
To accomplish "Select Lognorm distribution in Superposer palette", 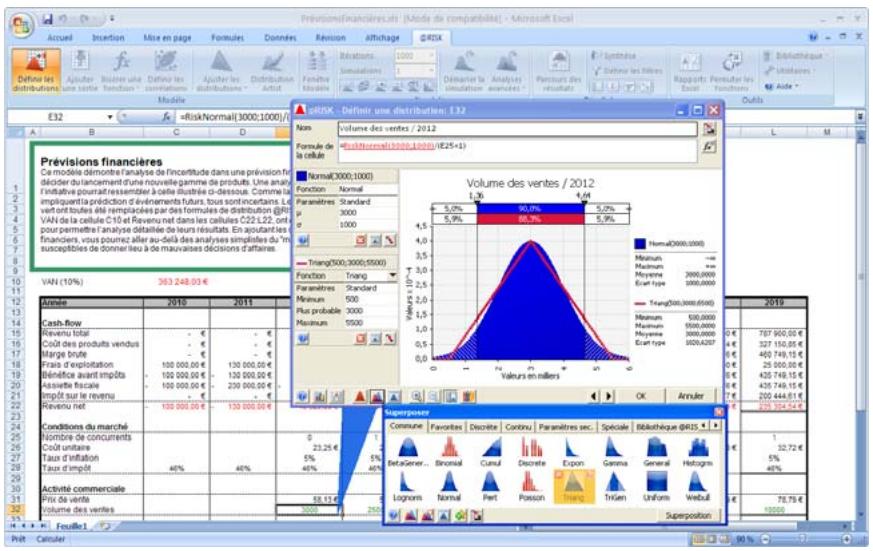I will pyautogui.click(x=408, y=486).
